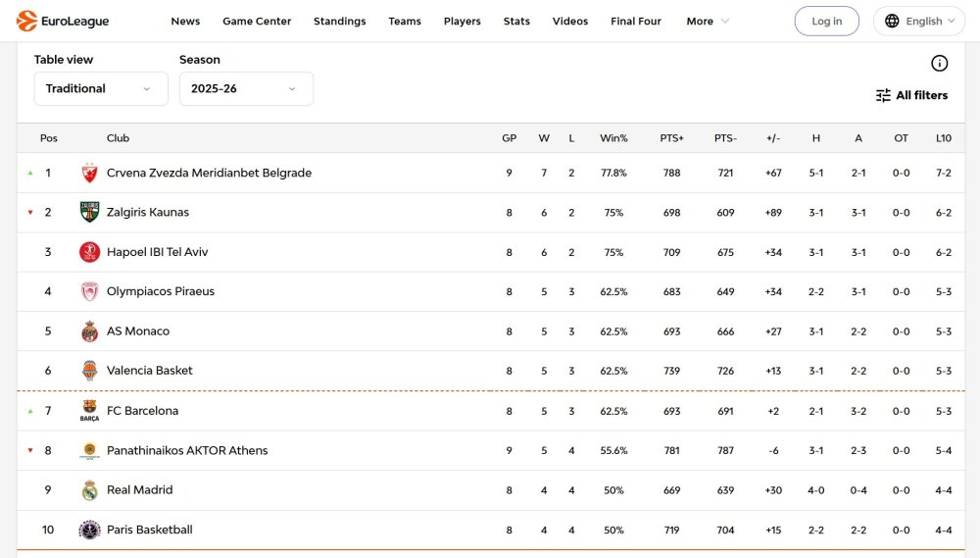Click red down arrow beside position 2

click(30, 212)
